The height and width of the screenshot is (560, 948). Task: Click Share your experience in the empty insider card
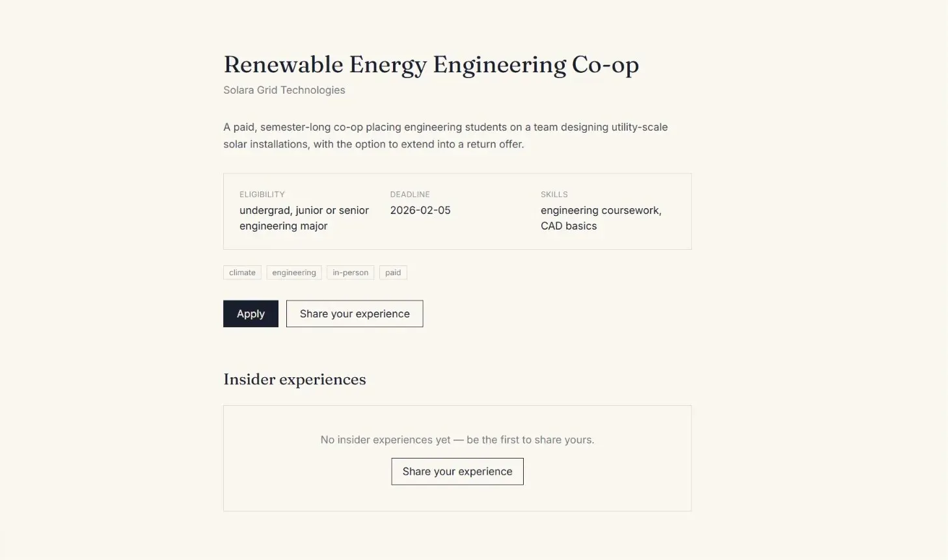(457, 472)
